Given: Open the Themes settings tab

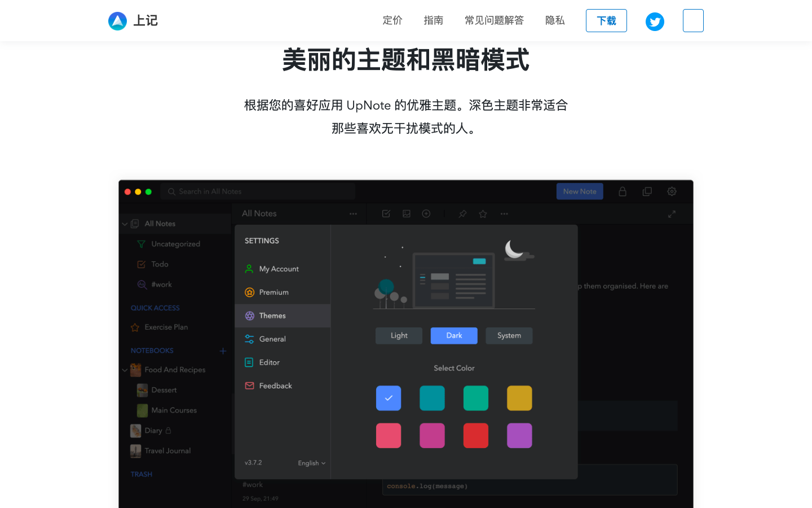Looking at the screenshot, I should tap(283, 316).
